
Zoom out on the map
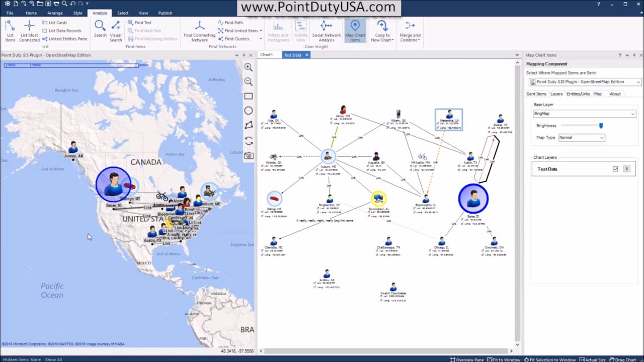coord(249,81)
